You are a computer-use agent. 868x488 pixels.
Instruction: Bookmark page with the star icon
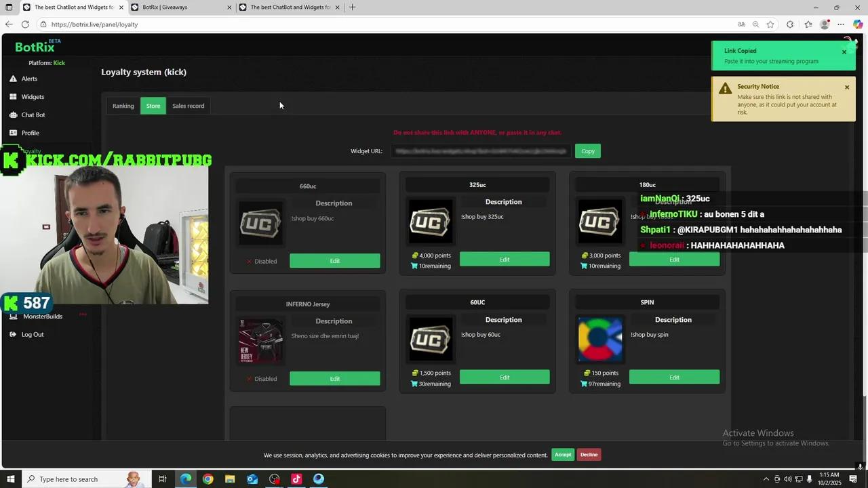point(770,24)
